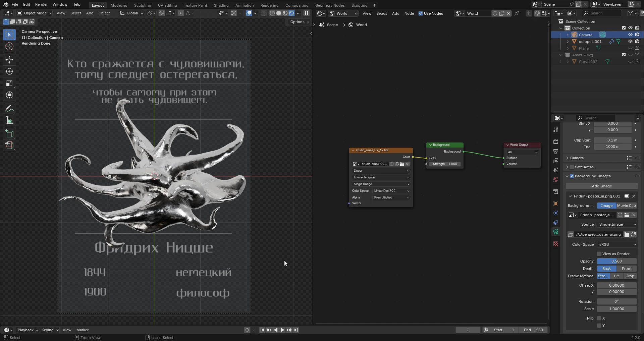Screen dimensions: 644x341
Task: Open the Object Mode dropdown
Action: click(x=34, y=13)
